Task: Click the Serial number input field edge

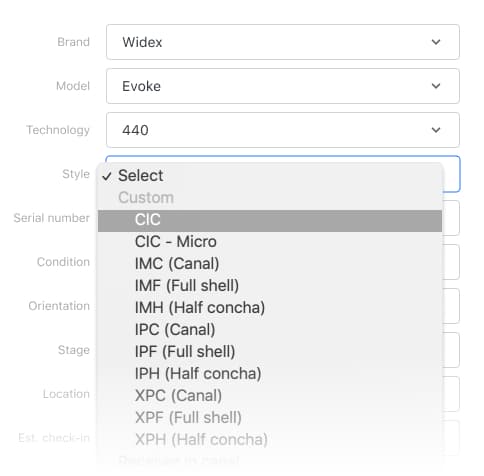Action: 451,218
